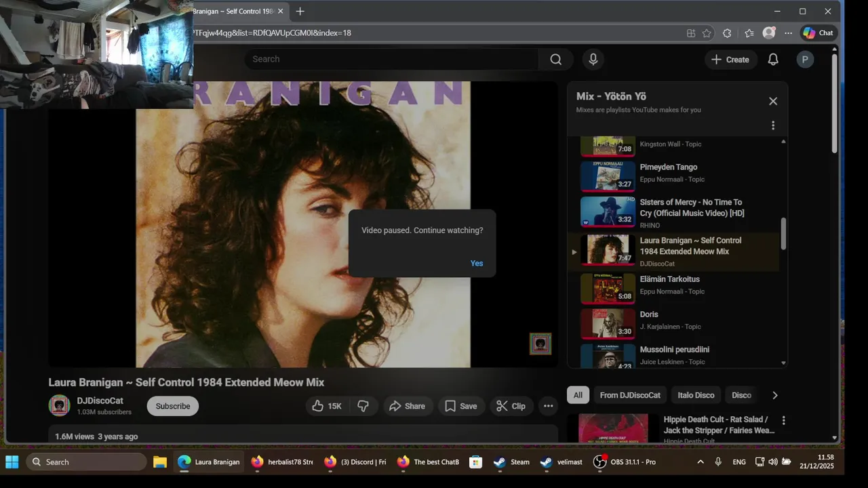The height and width of the screenshot is (488, 868).
Task: Click DJDiscoCat channel name link
Action: 100,401
